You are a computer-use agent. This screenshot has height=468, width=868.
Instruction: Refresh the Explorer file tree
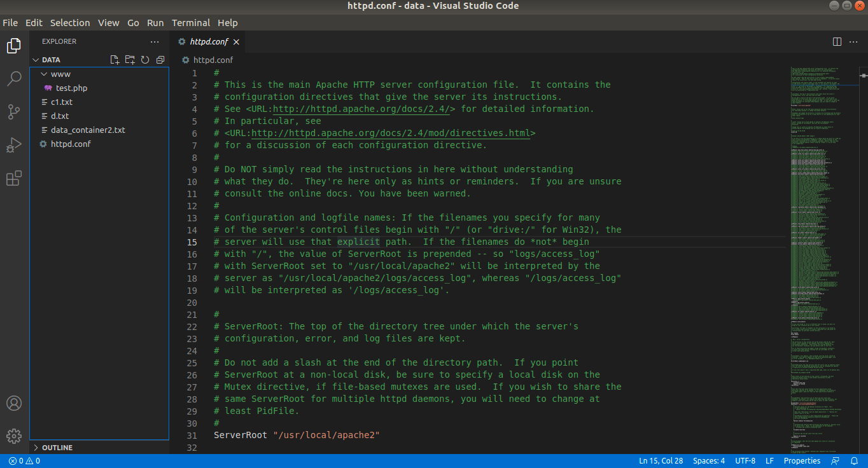click(145, 60)
